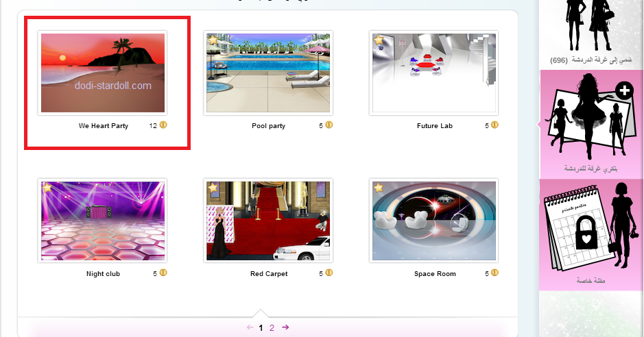Viewport: 644px width, 337px height.
Task: Select page 1 in pagination
Action: [x=261, y=328]
